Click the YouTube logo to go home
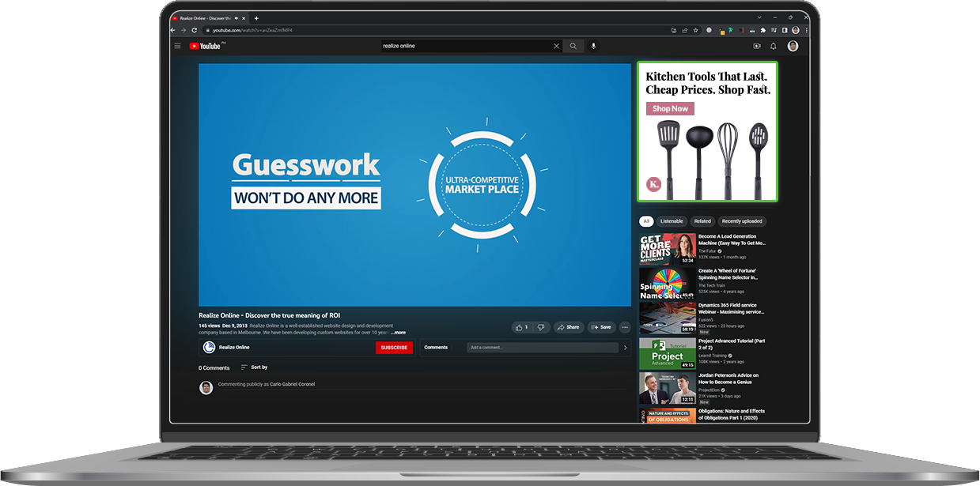 [206, 46]
